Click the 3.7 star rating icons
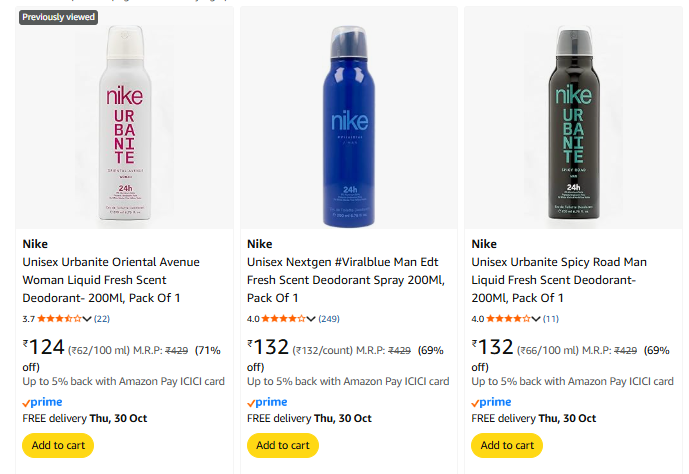The image size is (689, 474). [59, 319]
